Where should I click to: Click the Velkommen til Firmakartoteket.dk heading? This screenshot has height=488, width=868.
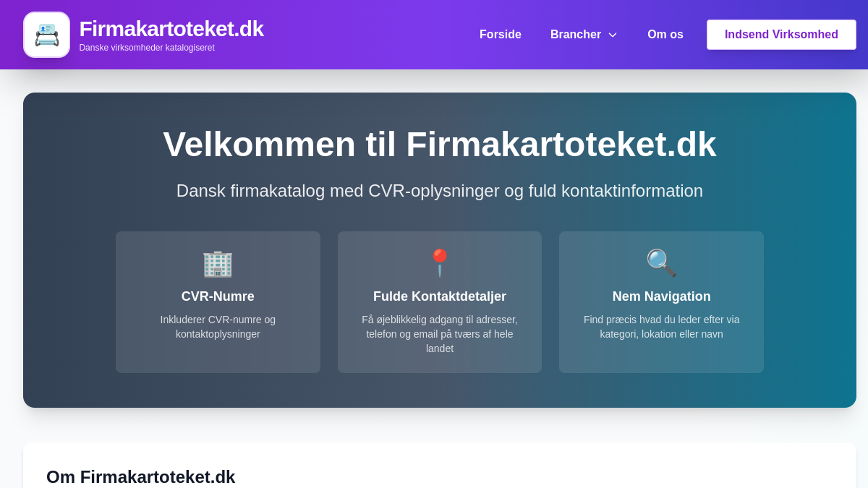click(439, 145)
